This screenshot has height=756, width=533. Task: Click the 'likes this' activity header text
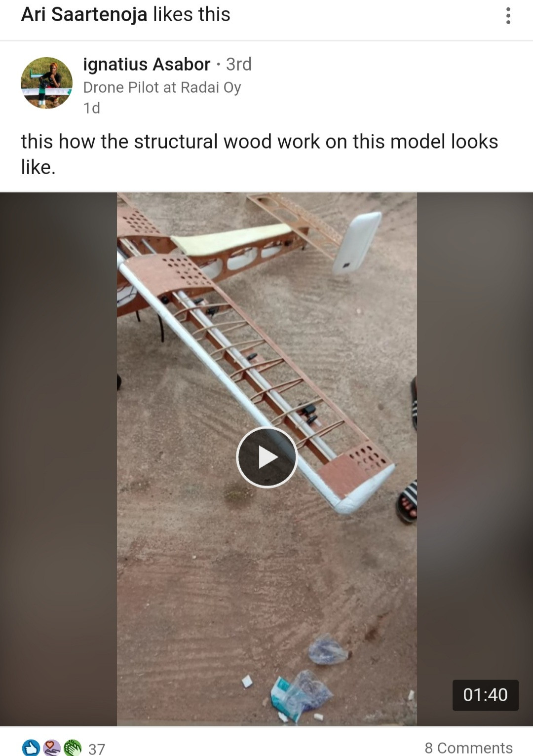coord(191,14)
